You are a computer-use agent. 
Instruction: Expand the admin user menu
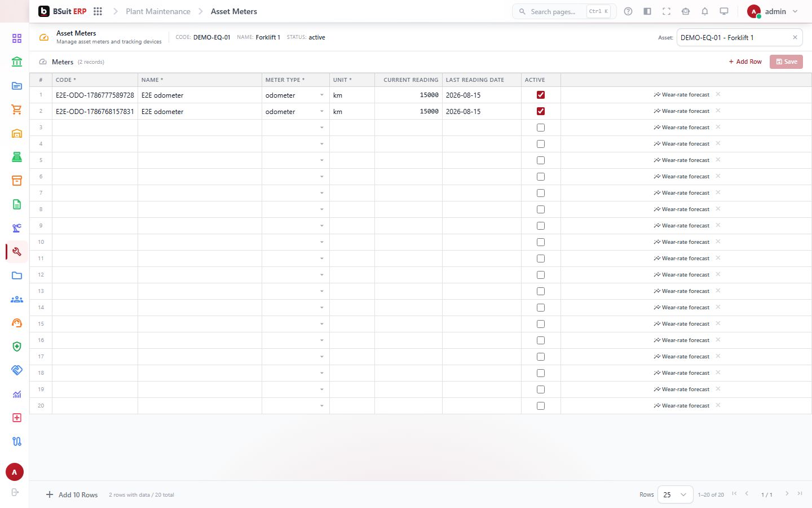pyautogui.click(x=773, y=11)
